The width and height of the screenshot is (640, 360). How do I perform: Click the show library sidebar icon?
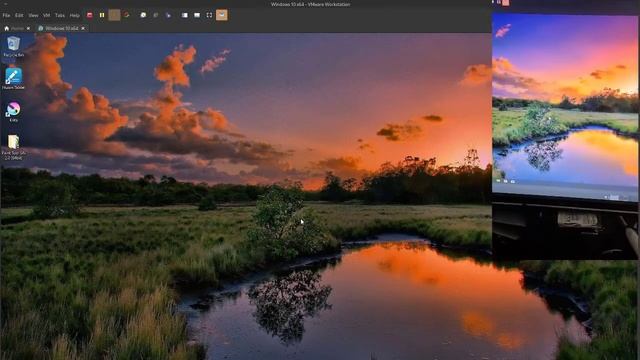184,15
